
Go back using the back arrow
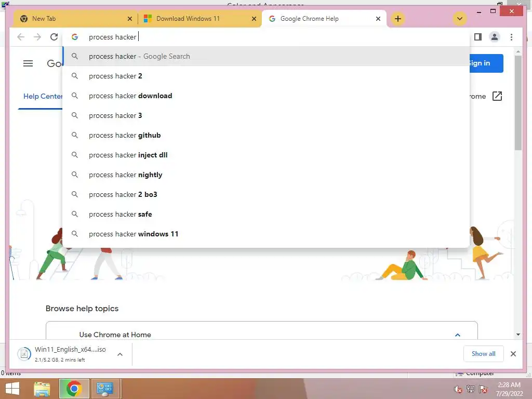21,37
